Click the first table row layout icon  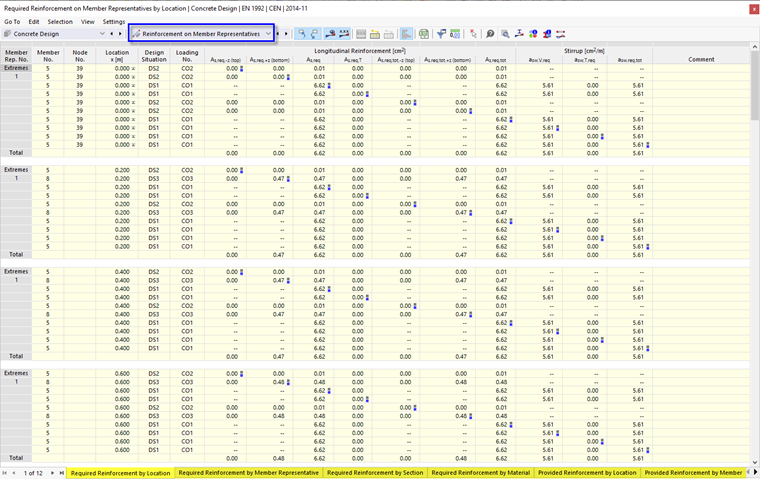(359, 34)
